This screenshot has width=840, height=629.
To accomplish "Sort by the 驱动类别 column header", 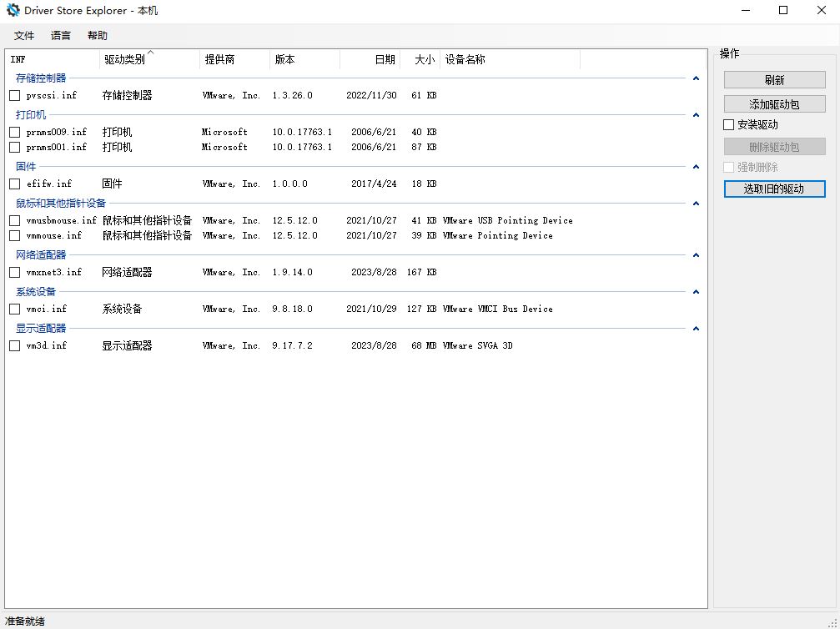I will (125, 60).
